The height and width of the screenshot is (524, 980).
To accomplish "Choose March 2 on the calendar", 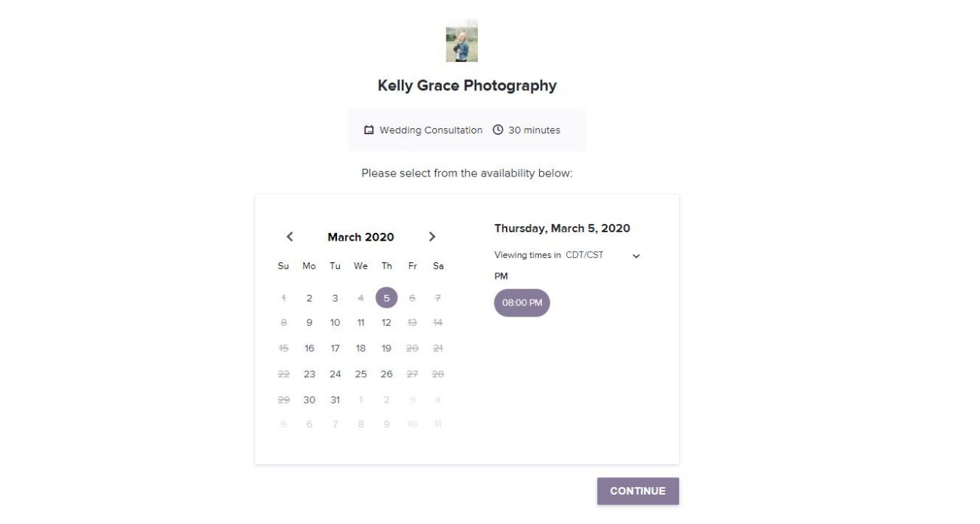I will (309, 298).
